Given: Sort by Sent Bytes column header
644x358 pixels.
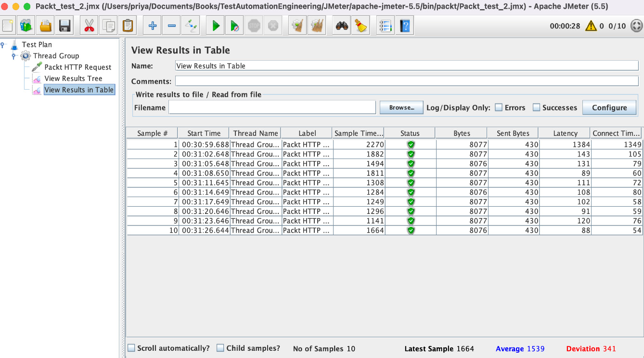Looking at the screenshot, I should pos(513,133).
